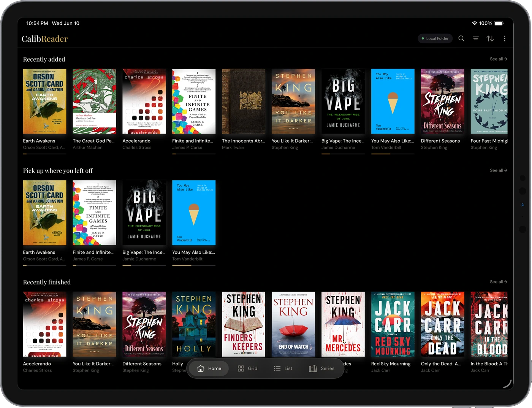Open Finite and Infinite Games in Recently added
The width and height of the screenshot is (532, 408).
click(x=194, y=101)
